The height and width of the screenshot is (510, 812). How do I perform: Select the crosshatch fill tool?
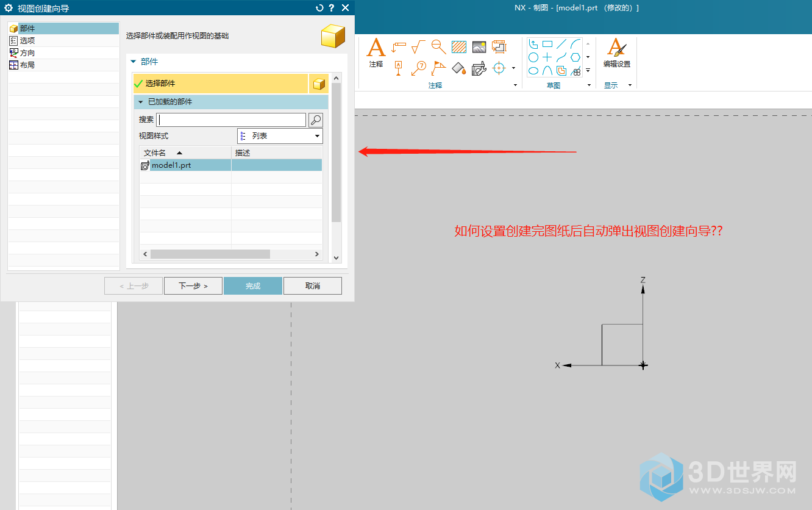click(459, 46)
